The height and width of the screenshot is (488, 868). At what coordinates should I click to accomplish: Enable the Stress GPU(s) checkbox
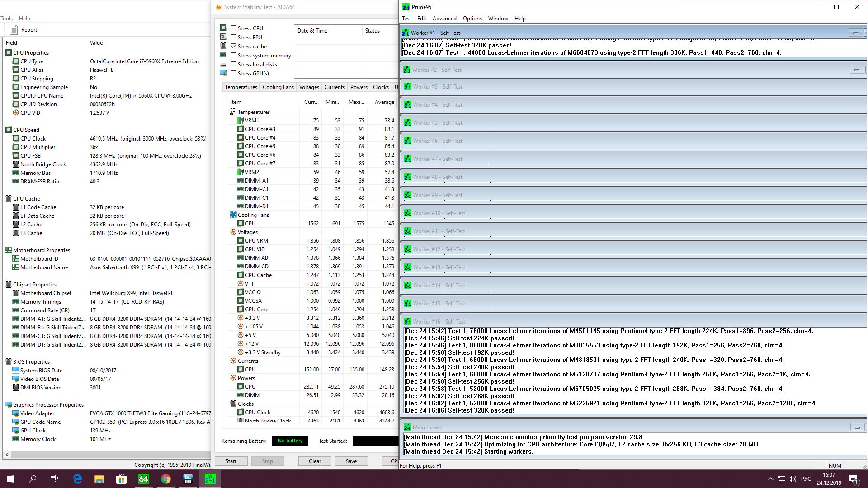point(234,73)
